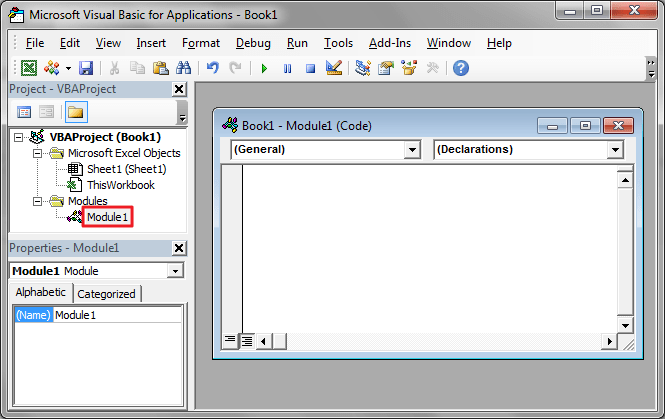
Task: Open the Insert object dropdown arrow in toolbar
Action: point(68,68)
